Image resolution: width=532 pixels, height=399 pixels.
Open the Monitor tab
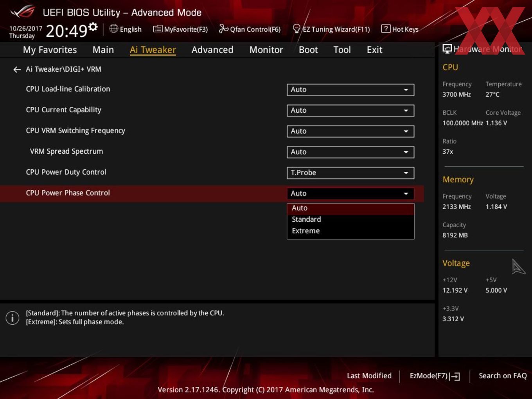(266, 50)
